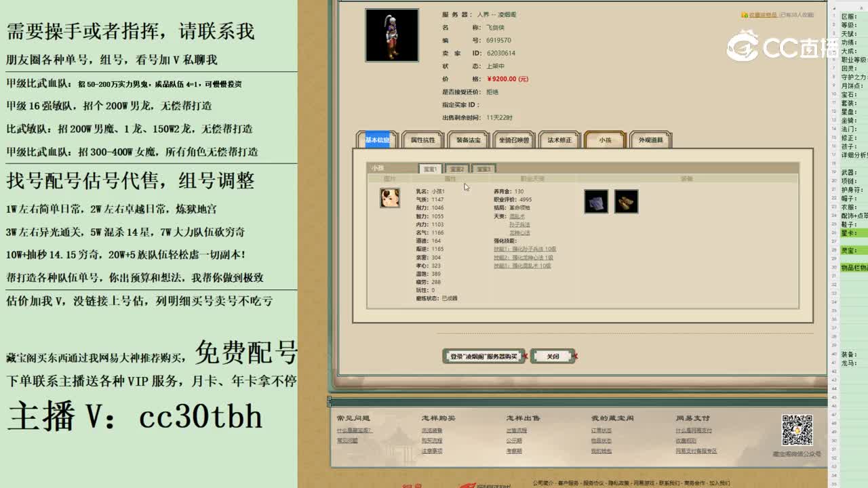Image resolution: width=868 pixels, height=488 pixels.
Task: Click the item number 6919570
Action: click(499, 41)
